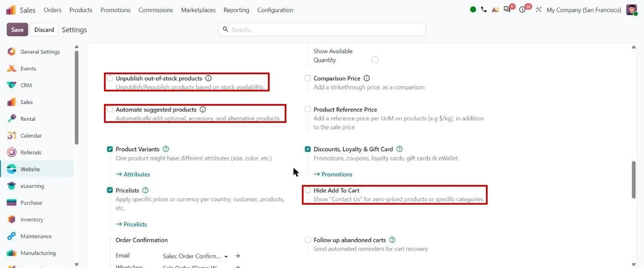Viewport: 644px width, 268px height.
Task: Click info icon next to Unpublish out-of-stock products
Action: (208, 78)
